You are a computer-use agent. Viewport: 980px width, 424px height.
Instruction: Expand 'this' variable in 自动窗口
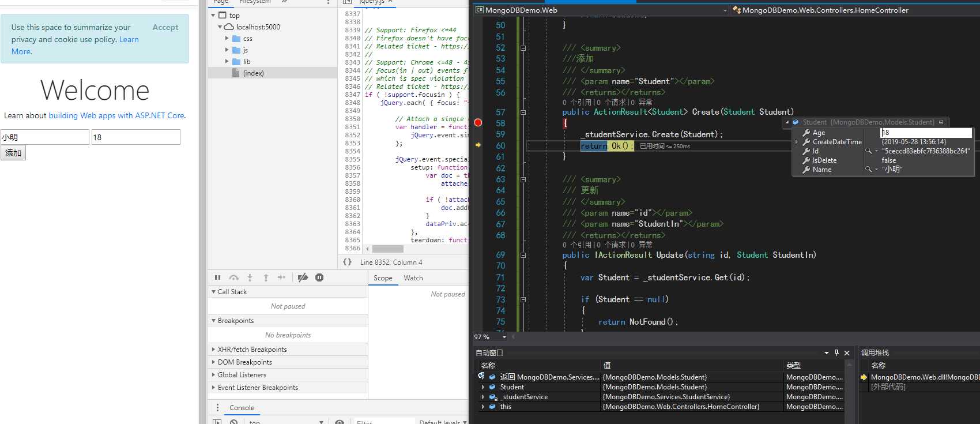click(x=483, y=407)
